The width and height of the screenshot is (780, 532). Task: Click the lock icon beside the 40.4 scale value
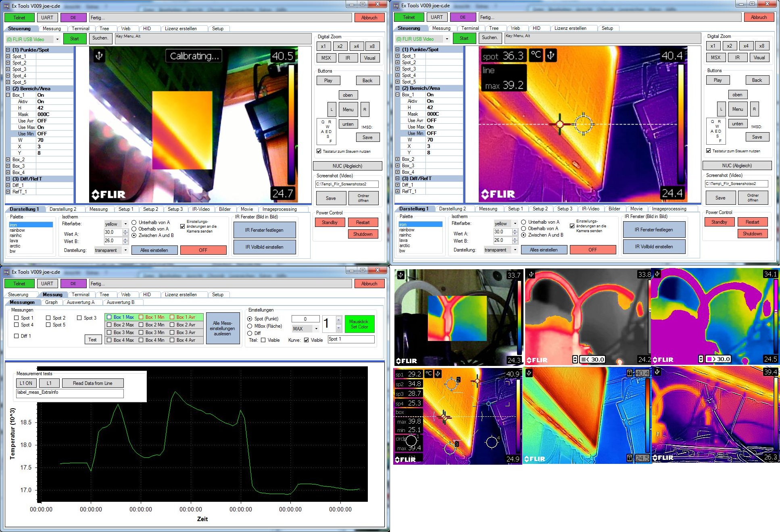click(629, 373)
